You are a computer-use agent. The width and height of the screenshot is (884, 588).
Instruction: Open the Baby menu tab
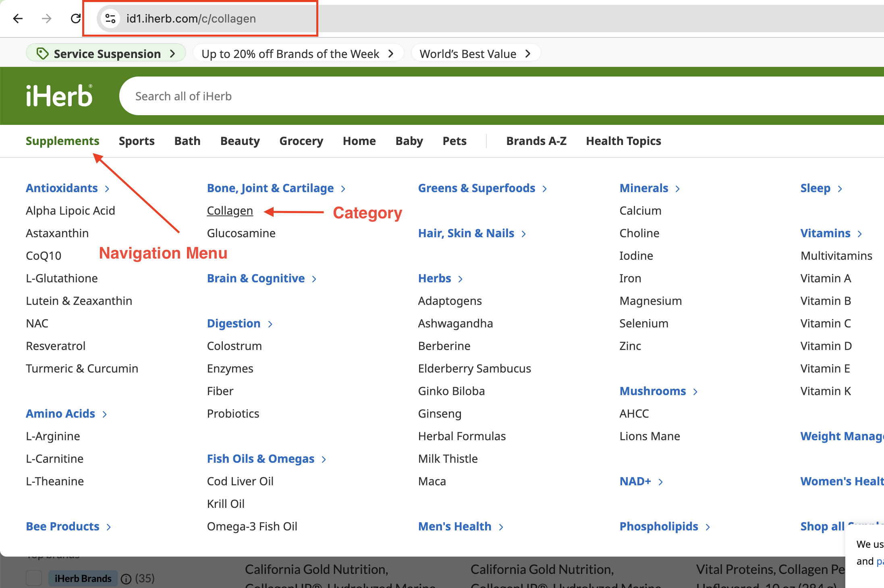point(409,141)
